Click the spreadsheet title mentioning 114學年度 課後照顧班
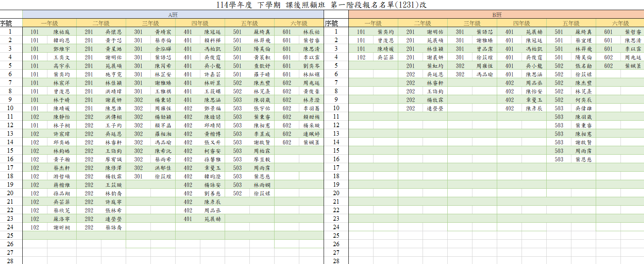Viewport: 644px width, 264px height. (321, 5)
